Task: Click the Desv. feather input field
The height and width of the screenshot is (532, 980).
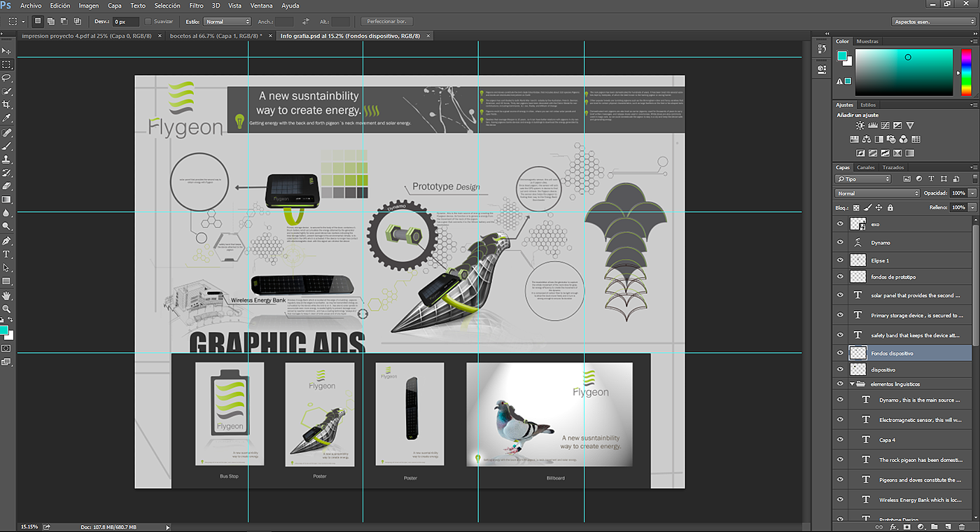Action: [x=126, y=22]
